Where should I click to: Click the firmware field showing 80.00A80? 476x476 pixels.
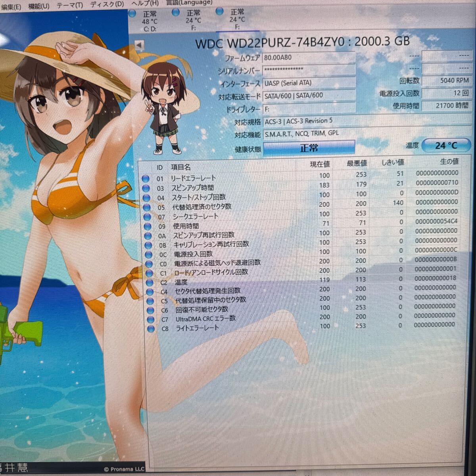coord(309,58)
